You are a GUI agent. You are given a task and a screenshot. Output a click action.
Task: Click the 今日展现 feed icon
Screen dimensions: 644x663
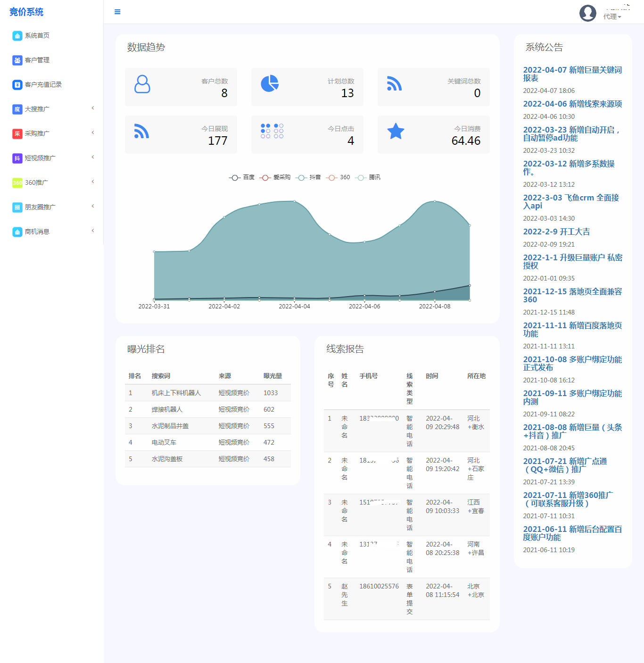141,131
